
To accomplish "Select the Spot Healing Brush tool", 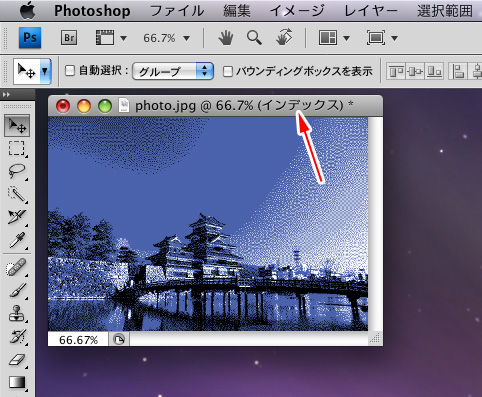I will coord(17,267).
